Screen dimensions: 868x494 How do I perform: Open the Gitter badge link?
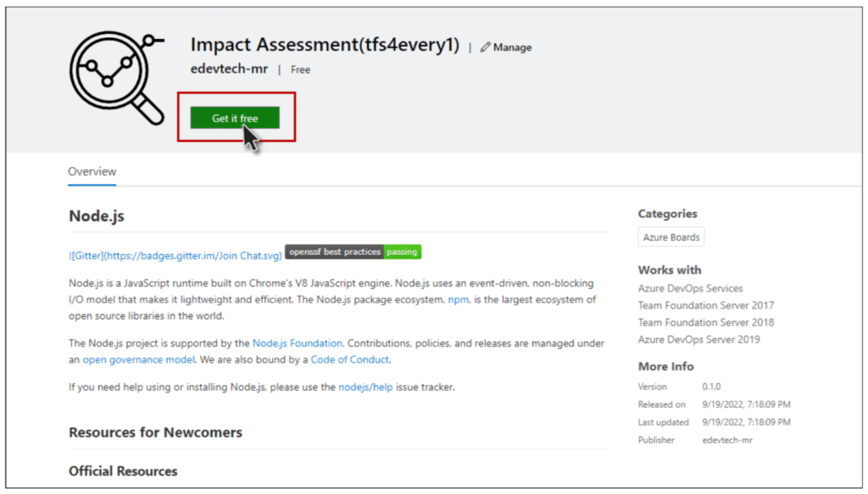tap(175, 256)
